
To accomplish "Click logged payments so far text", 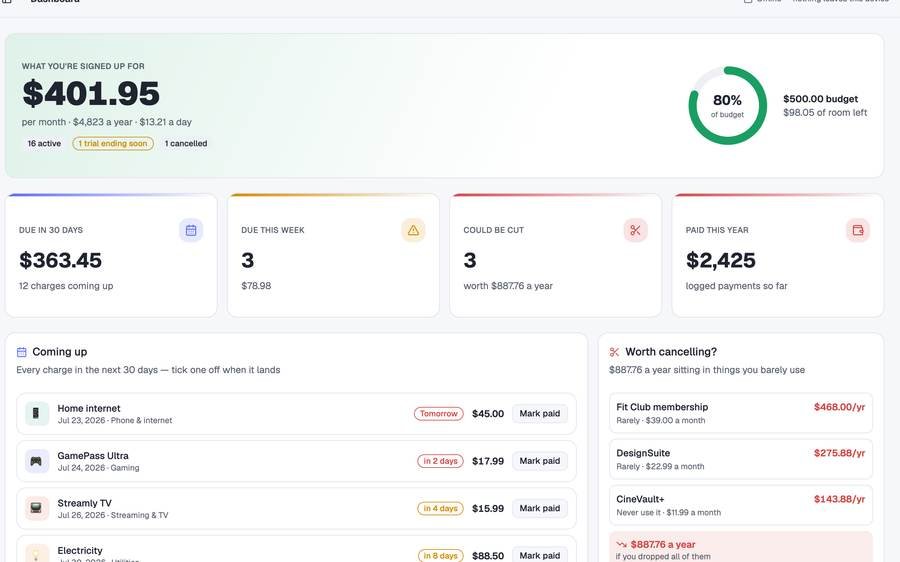I will 736,286.
